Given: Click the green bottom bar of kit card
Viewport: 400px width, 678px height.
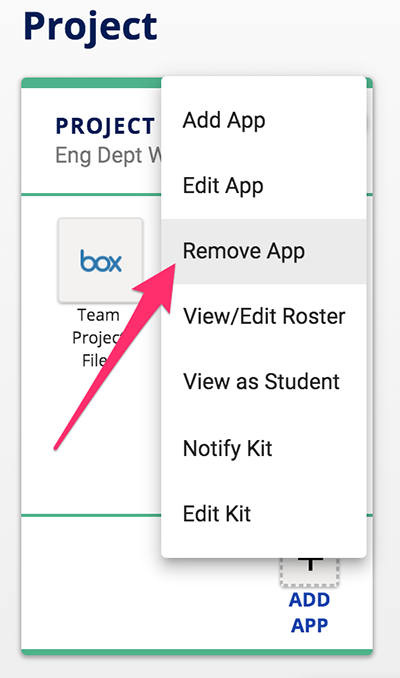Looking at the screenshot, I should point(197,652).
